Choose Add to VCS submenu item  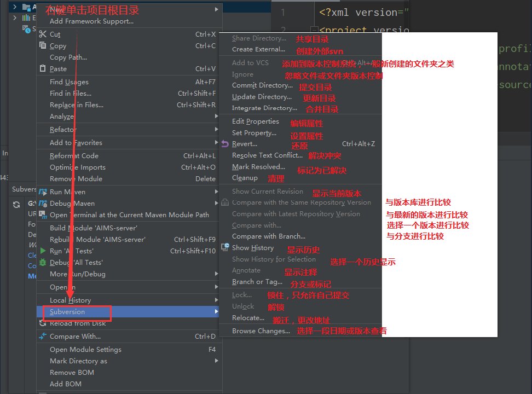(x=250, y=63)
